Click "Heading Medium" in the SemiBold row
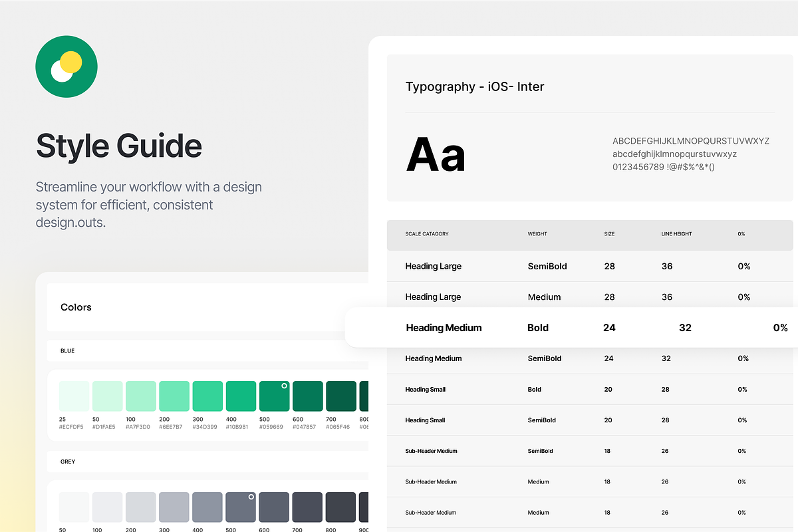The height and width of the screenshot is (532, 798). point(434,358)
